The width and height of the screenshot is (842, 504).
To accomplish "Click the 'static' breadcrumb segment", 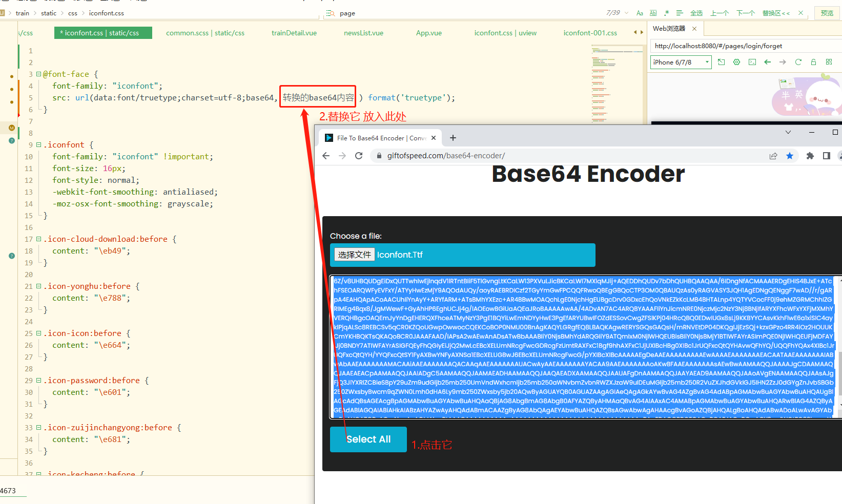I will point(49,13).
